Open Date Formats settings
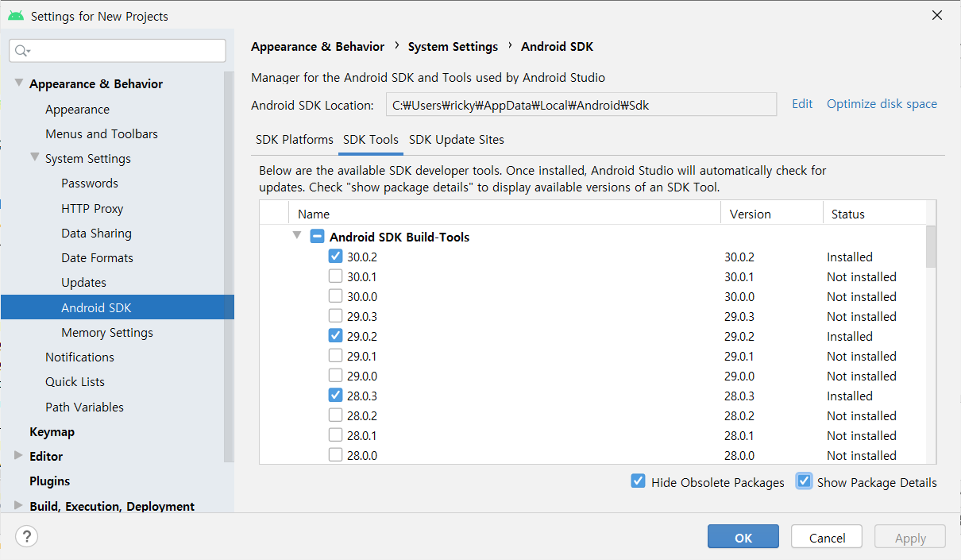Screen dimensions: 961x560 coord(97,257)
